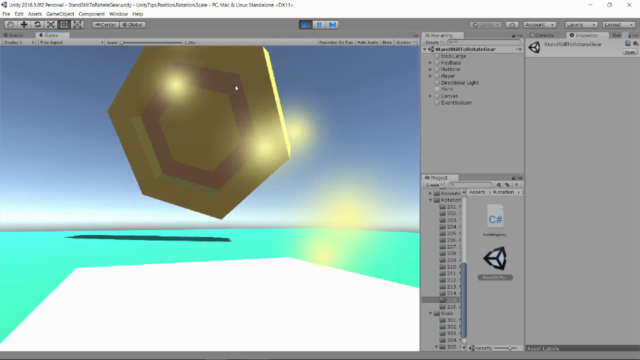Screen dimensions: 640x360
Task: Open help reference icon in Inspector
Action: coord(628,43)
